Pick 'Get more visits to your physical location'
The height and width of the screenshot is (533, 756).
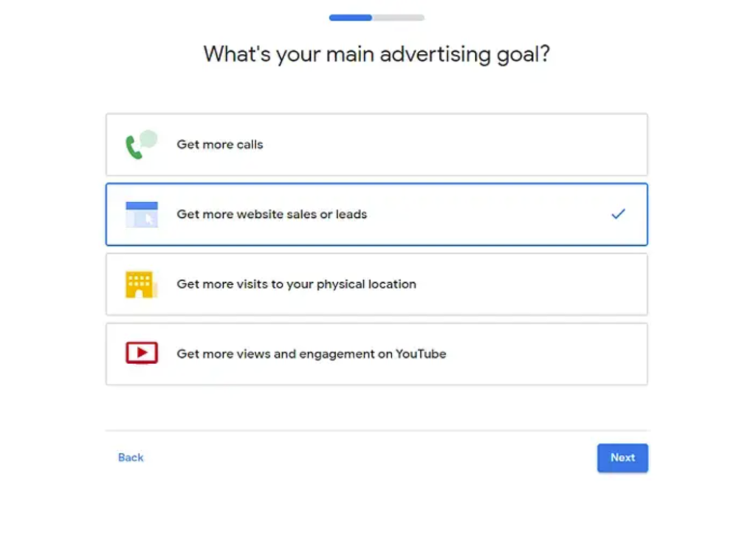pyautogui.click(x=377, y=284)
